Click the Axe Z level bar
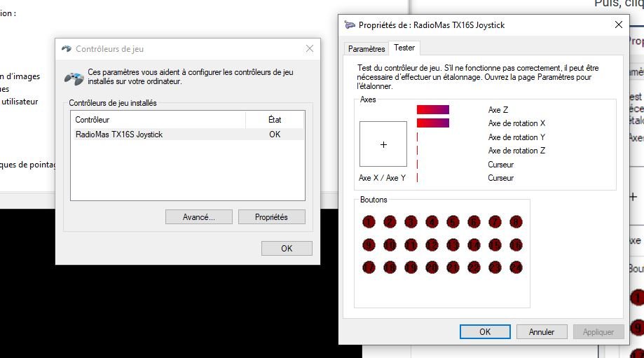Image resolution: width=644 pixels, height=358 pixels. click(432, 109)
